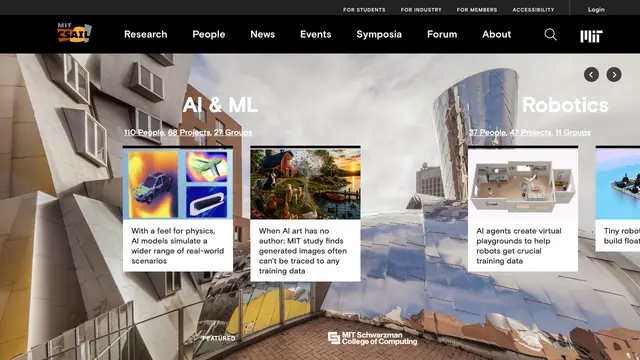Open the farm lake AI art thumbnail

[x=305, y=184]
